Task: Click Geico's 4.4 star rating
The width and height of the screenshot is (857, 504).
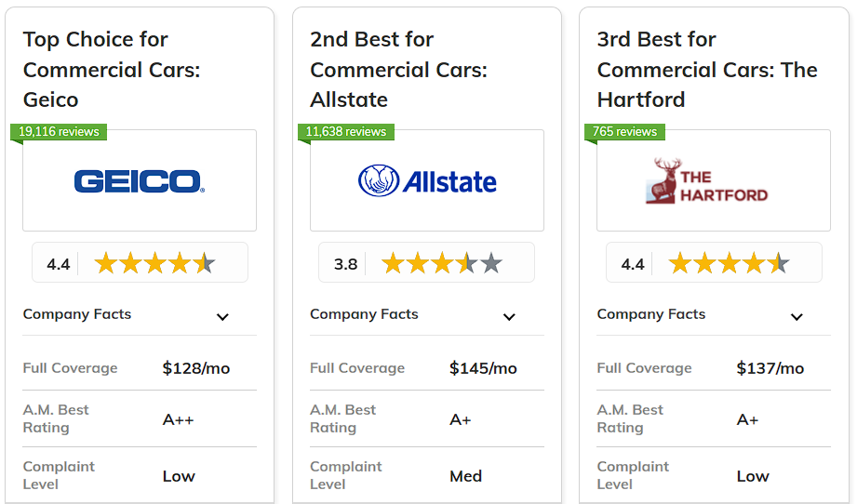Action: click(x=140, y=262)
